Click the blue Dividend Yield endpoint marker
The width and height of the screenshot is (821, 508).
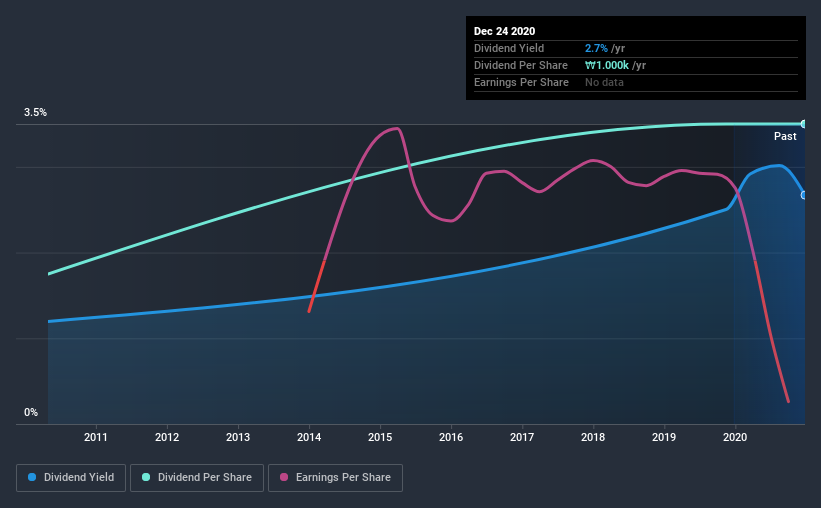(x=804, y=195)
